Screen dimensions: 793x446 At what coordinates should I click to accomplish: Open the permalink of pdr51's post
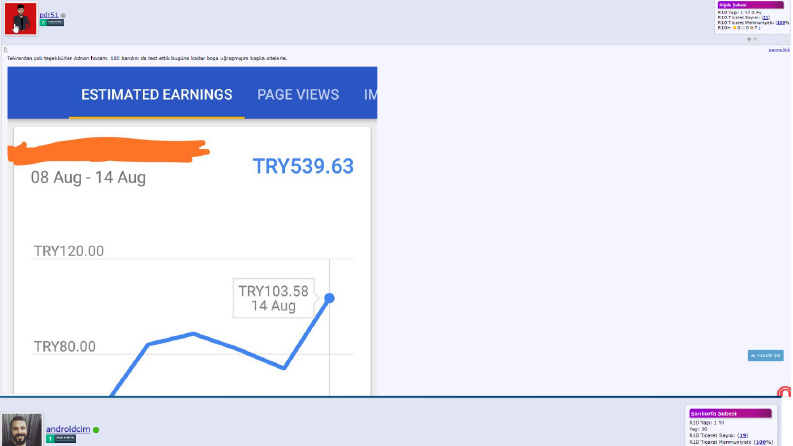[779, 50]
